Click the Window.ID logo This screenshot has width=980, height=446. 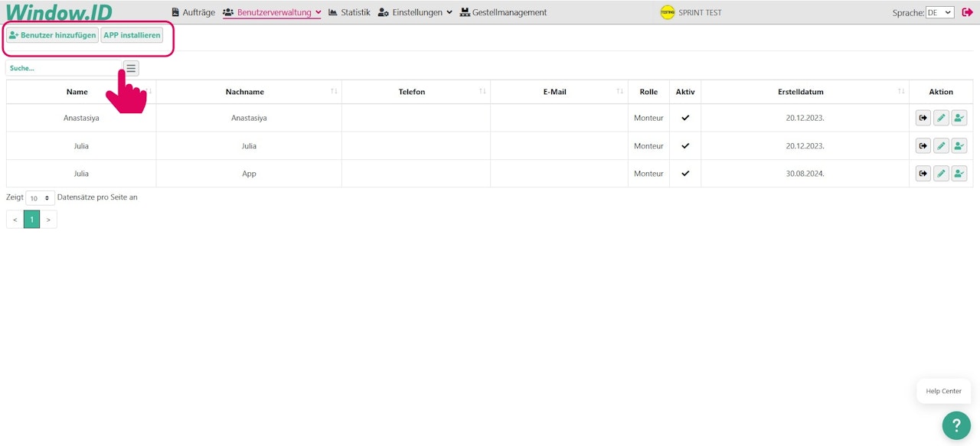(x=59, y=12)
